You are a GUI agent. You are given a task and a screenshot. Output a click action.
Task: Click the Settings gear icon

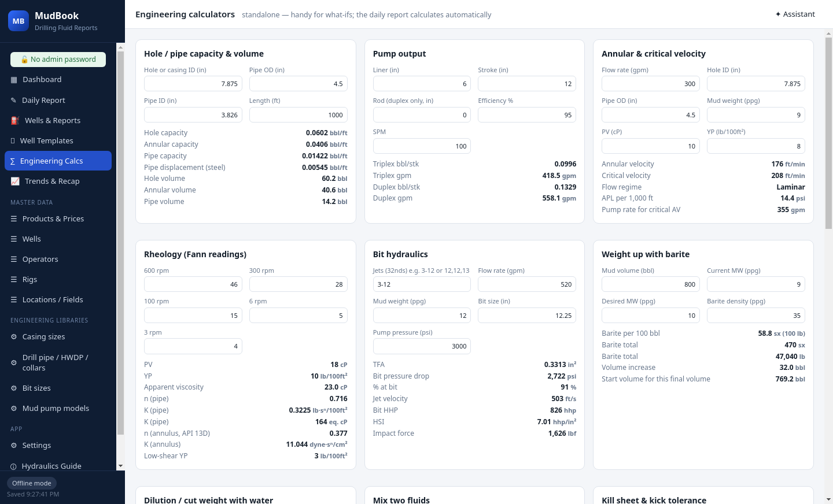14,445
